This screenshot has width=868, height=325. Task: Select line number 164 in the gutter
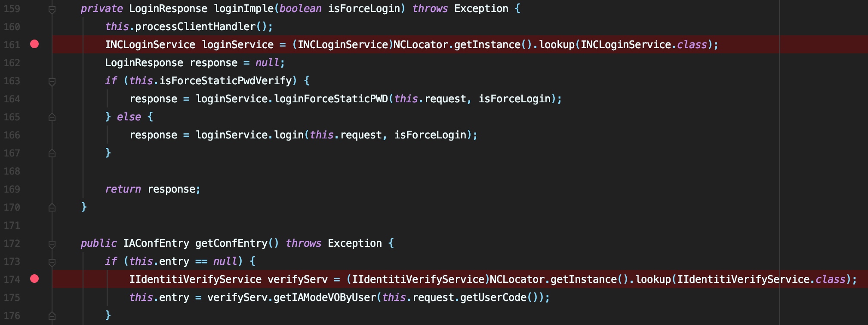(x=12, y=99)
